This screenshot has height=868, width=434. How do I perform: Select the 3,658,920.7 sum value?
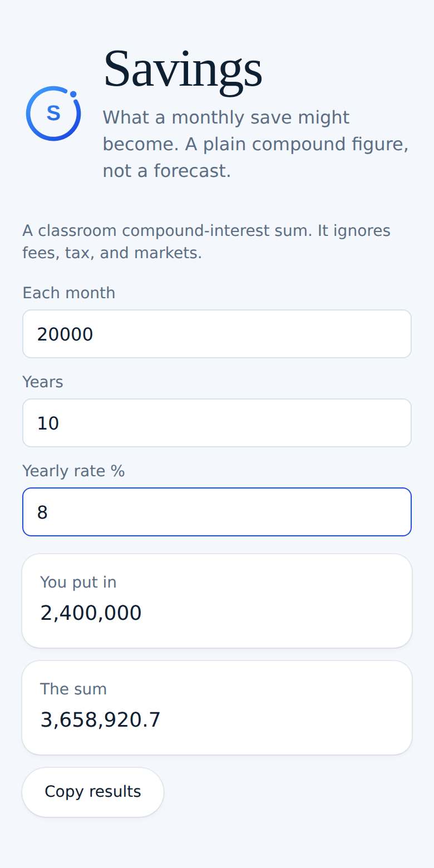click(100, 720)
